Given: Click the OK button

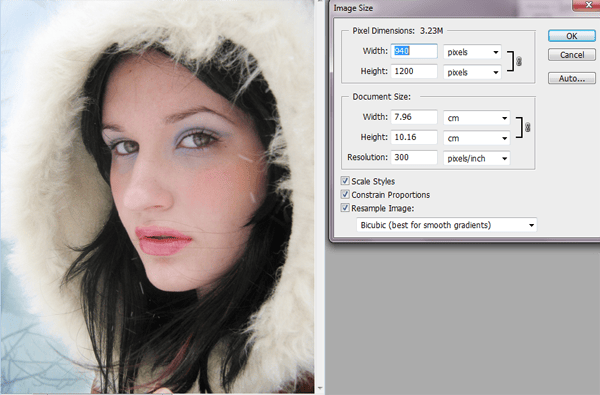Looking at the screenshot, I should [572, 36].
